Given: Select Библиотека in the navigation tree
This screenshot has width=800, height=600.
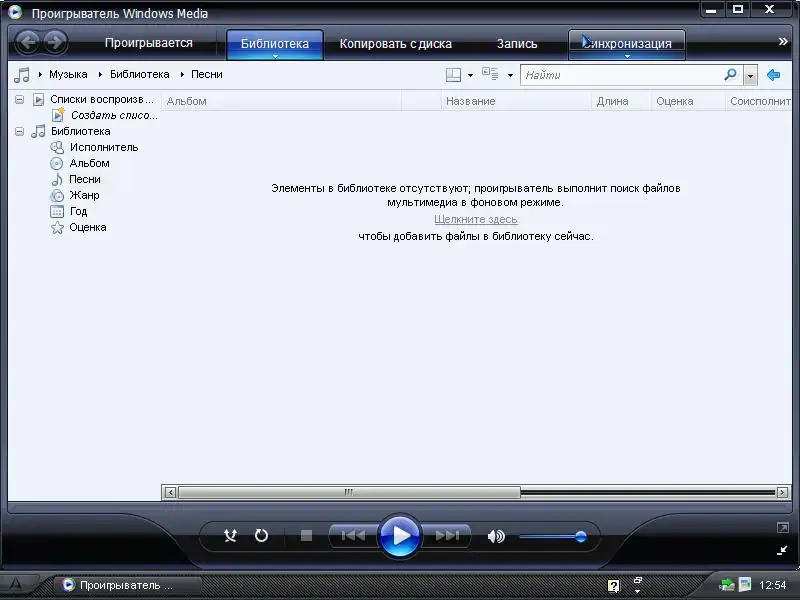Looking at the screenshot, I should [81, 132].
